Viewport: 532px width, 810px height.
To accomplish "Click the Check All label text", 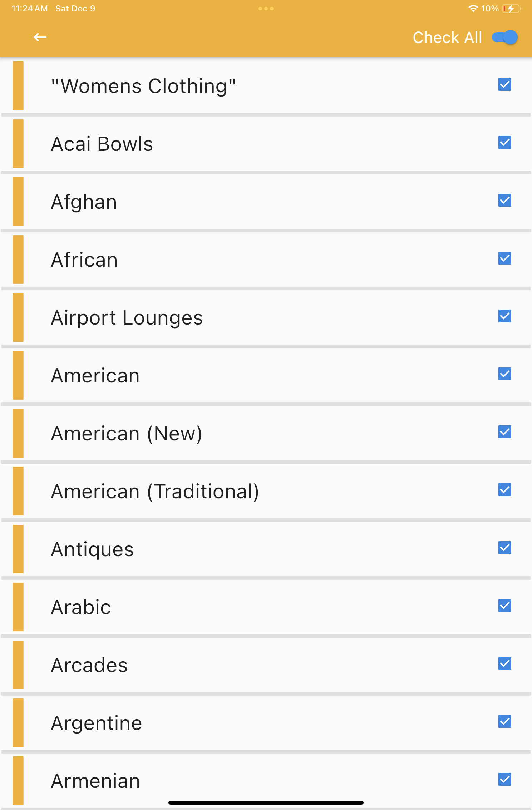I will (x=447, y=38).
